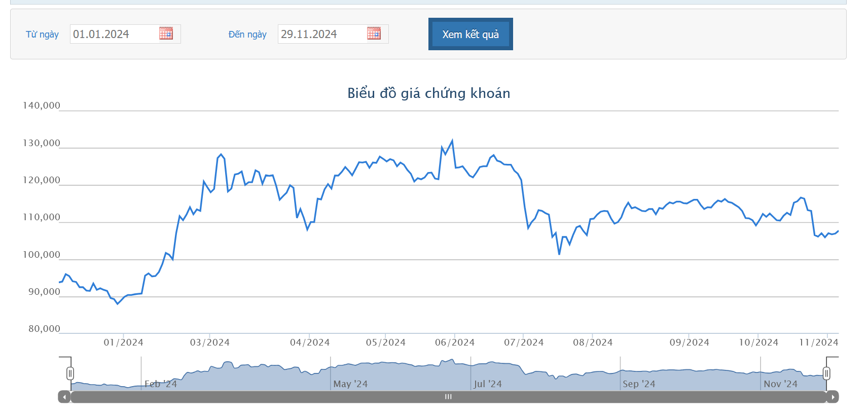Click the 09/2024 x-axis label

(x=690, y=342)
